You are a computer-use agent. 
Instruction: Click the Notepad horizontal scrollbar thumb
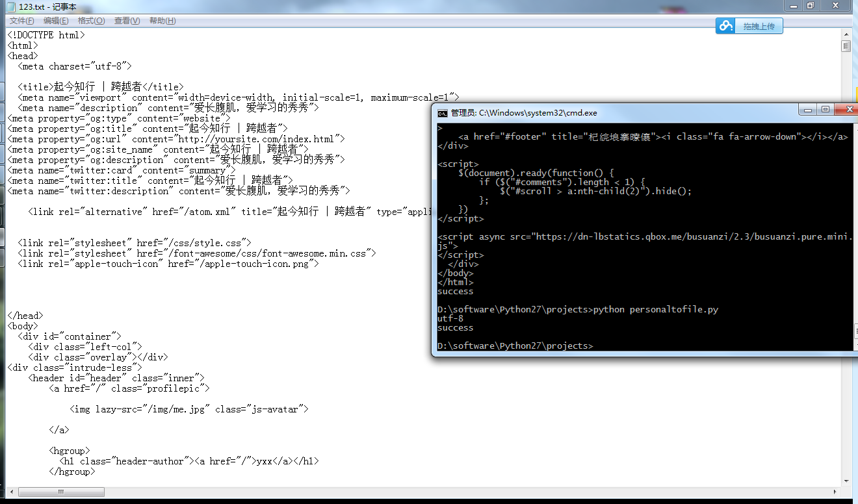tap(62, 492)
